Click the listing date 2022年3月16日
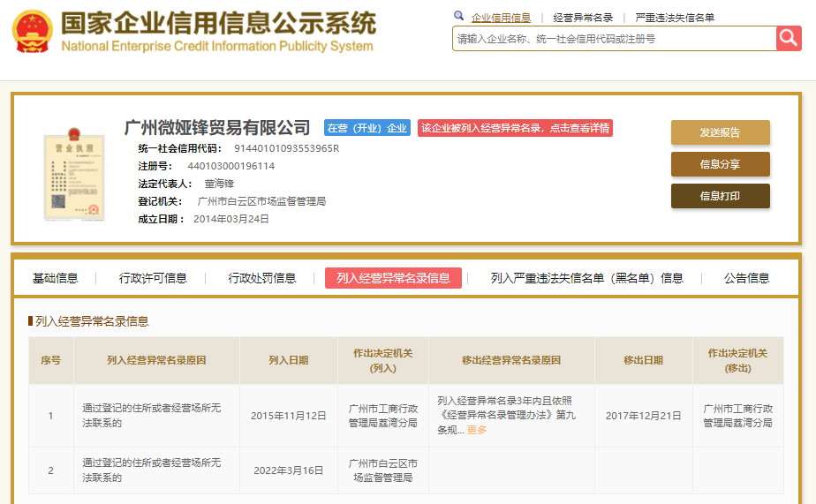 [x=289, y=470]
